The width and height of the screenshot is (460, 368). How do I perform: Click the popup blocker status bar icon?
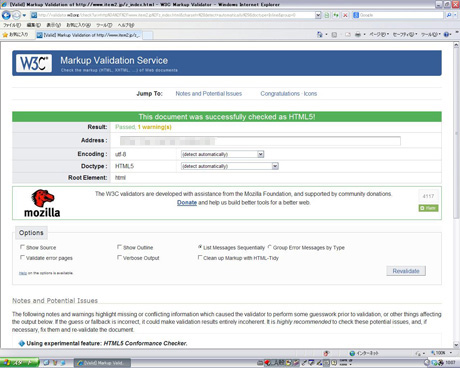(x=326, y=353)
